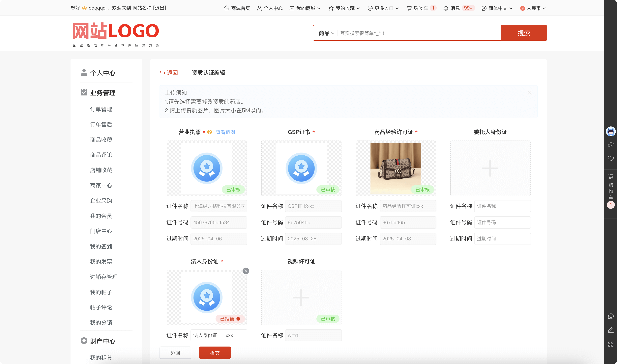This screenshot has width=617, height=364.
Task: Click the red 提交 button
Action: click(x=215, y=353)
